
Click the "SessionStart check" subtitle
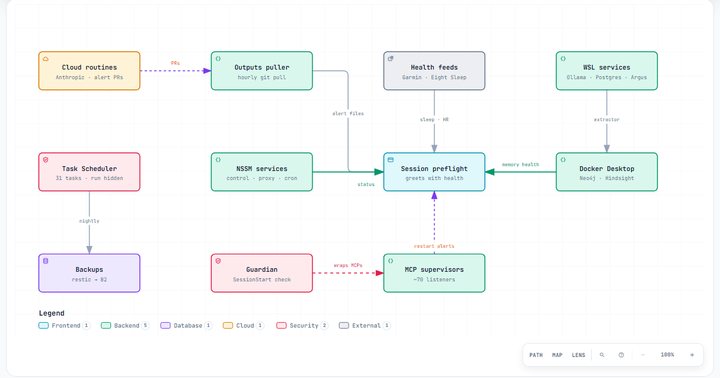pos(262,279)
